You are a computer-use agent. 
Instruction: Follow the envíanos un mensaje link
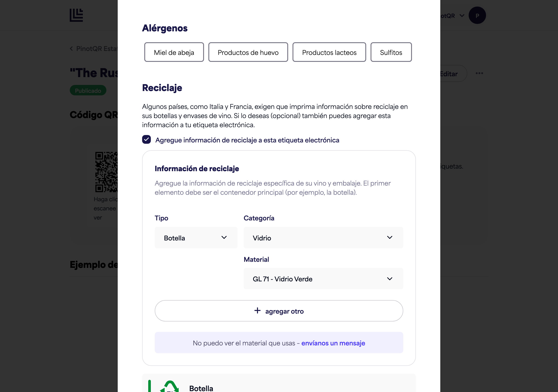[333, 343]
